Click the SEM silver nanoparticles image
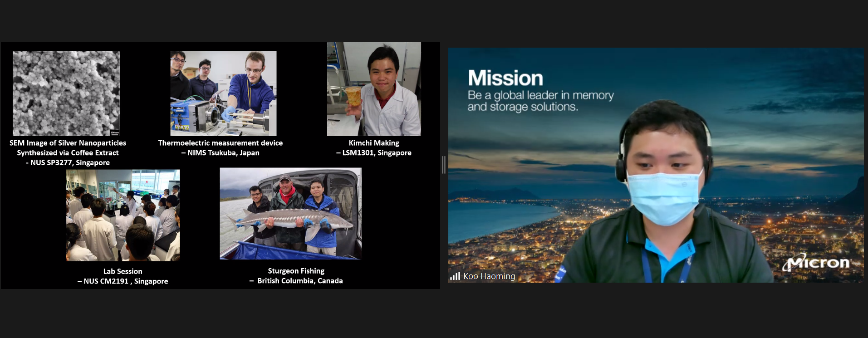This screenshot has width=868, height=338. 66,93
